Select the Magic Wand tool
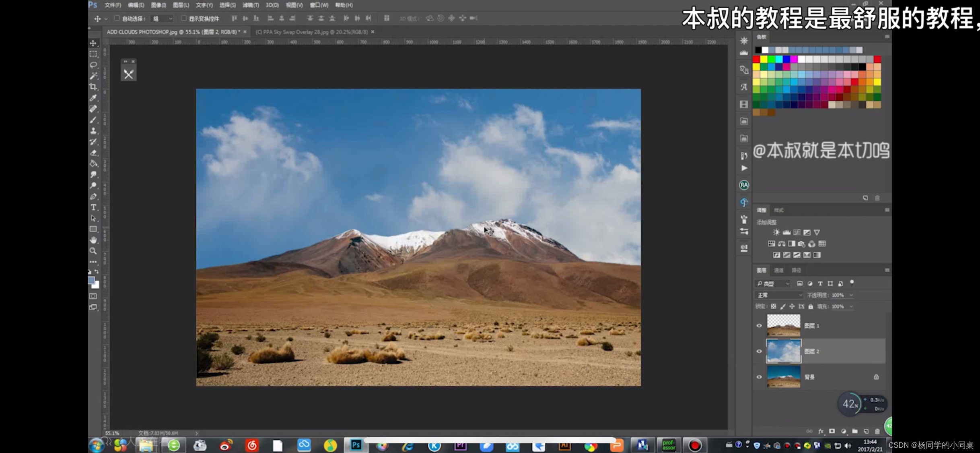The image size is (980, 453). pyautogui.click(x=93, y=76)
